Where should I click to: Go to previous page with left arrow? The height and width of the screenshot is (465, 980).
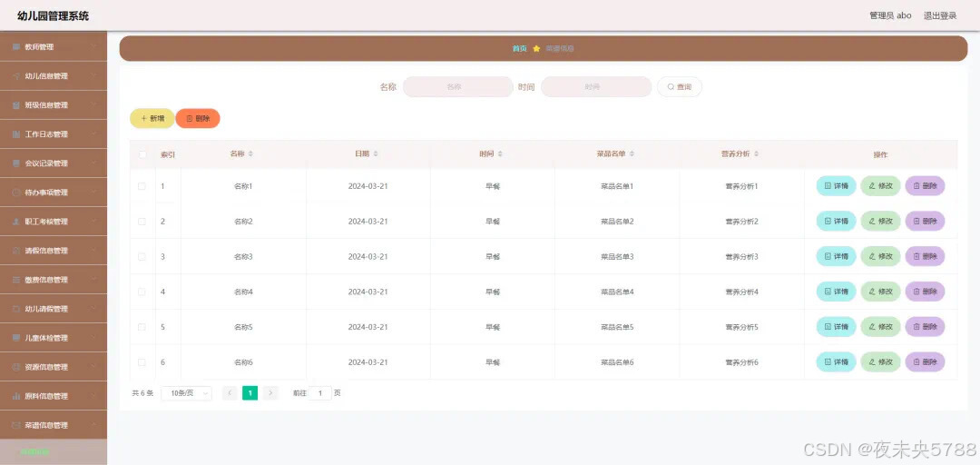tap(230, 393)
